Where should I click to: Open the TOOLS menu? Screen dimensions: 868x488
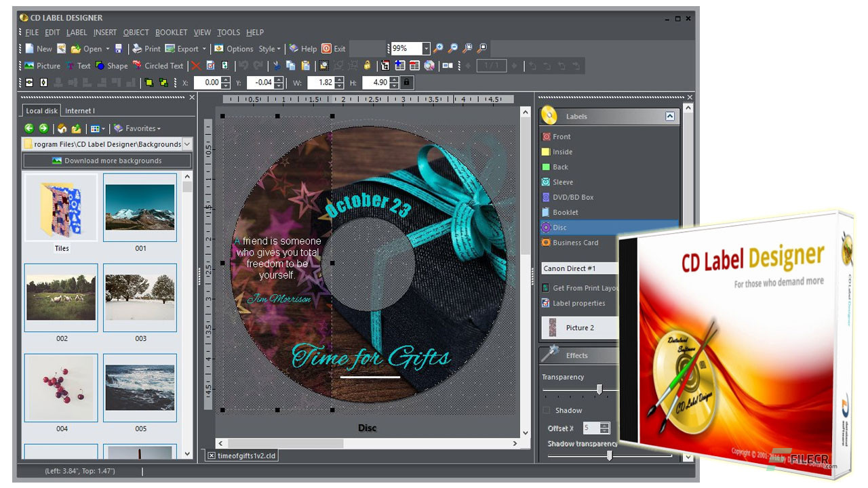point(229,33)
